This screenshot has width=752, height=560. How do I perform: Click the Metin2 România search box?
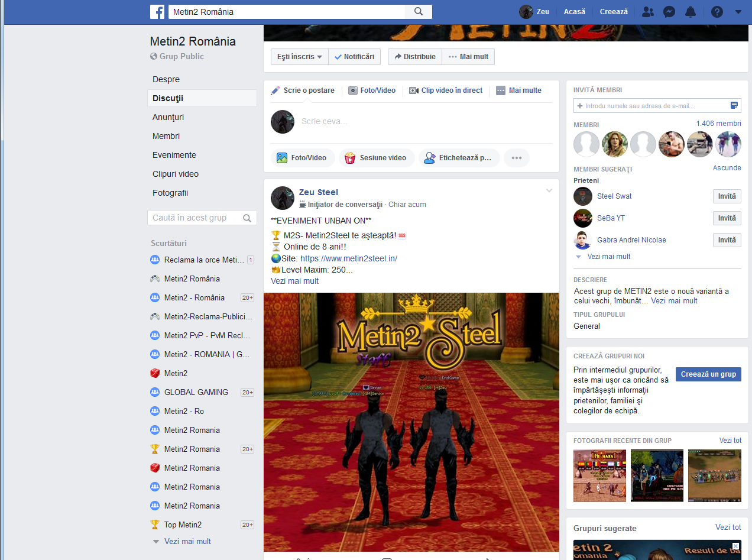287,12
